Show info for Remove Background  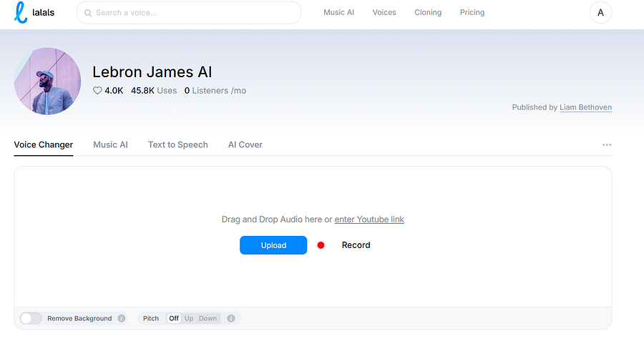pos(122,318)
